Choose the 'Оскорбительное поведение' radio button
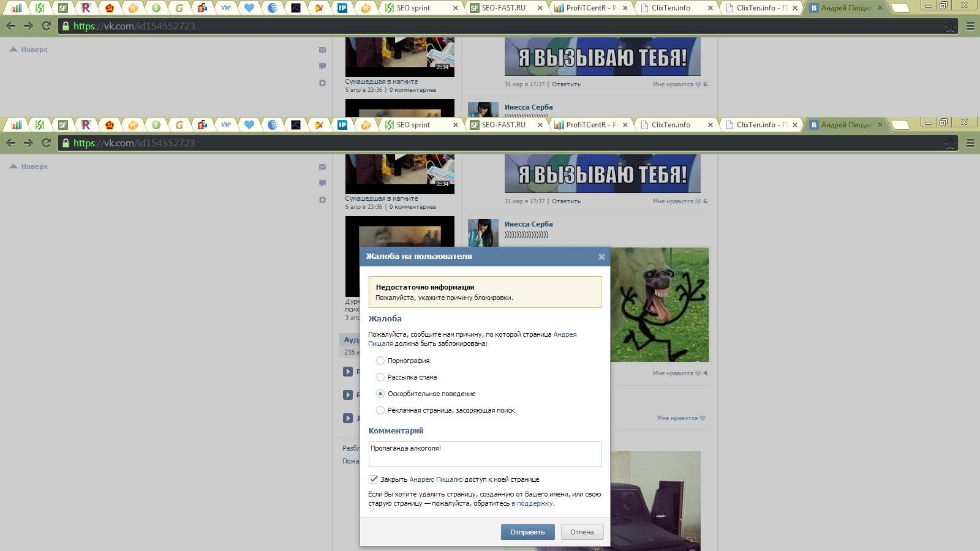Viewport: 980px width, 551px height. [x=380, y=394]
